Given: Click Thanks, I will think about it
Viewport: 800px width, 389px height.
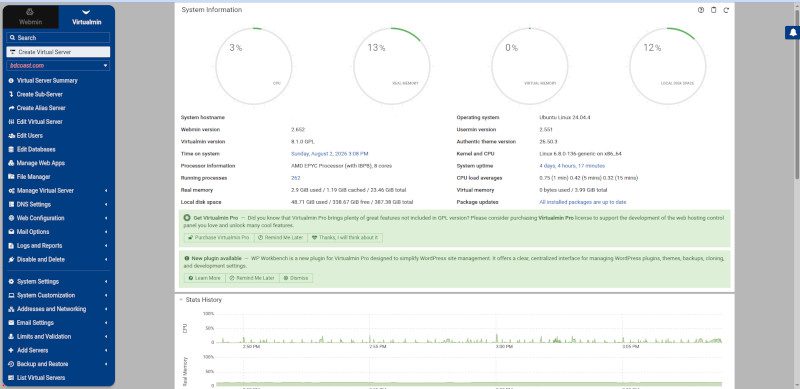Looking at the screenshot, I should click(x=344, y=238).
